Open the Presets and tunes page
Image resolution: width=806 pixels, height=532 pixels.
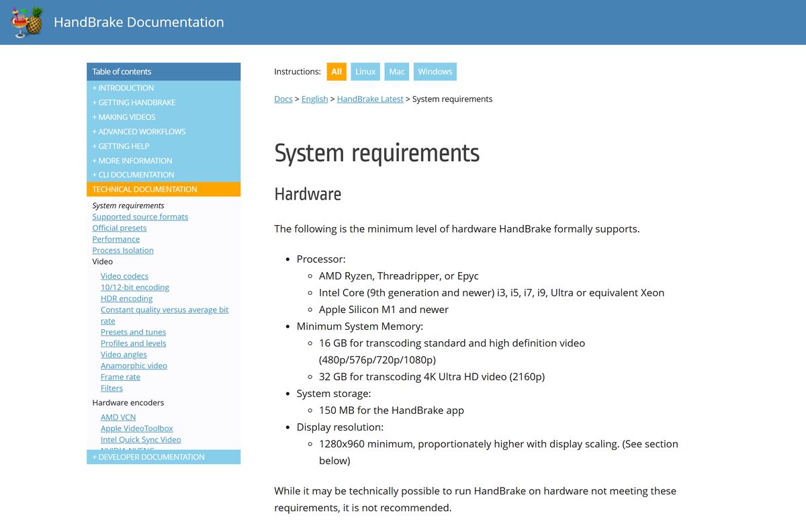(134, 332)
